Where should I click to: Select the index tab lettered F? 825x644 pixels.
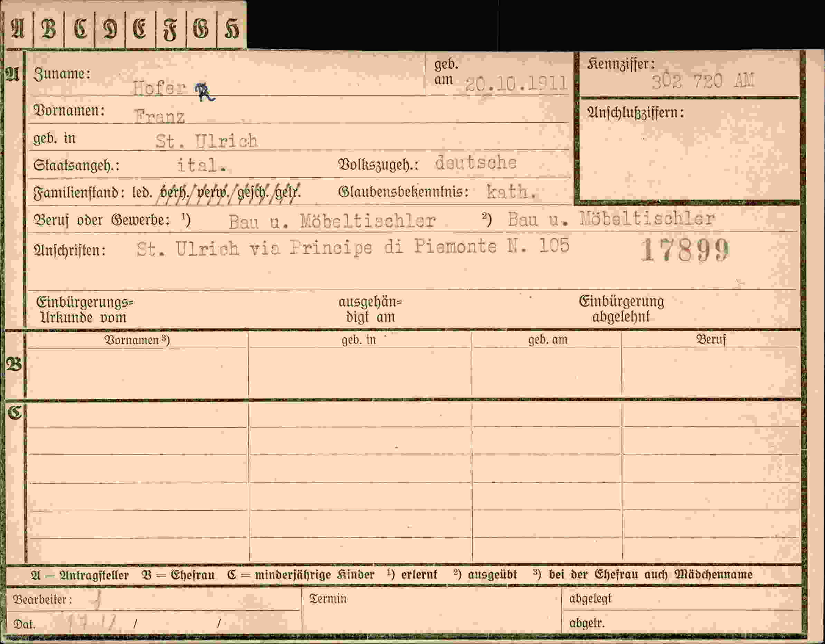[x=171, y=30]
